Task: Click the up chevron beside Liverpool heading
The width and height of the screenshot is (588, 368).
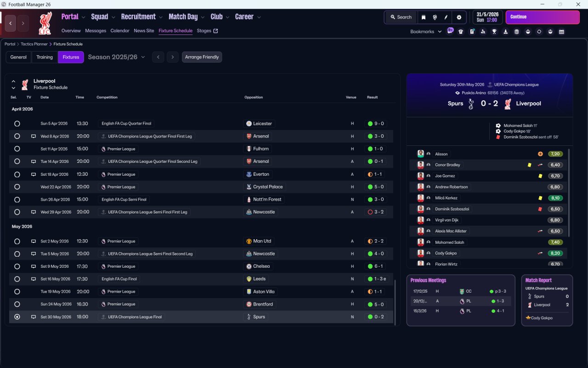Action: [13, 81]
